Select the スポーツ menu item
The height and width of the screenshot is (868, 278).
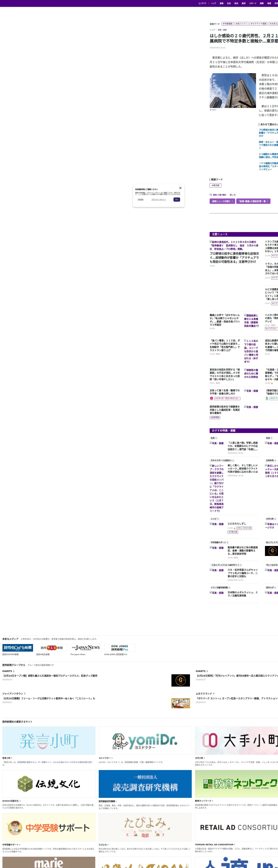(253, 3)
